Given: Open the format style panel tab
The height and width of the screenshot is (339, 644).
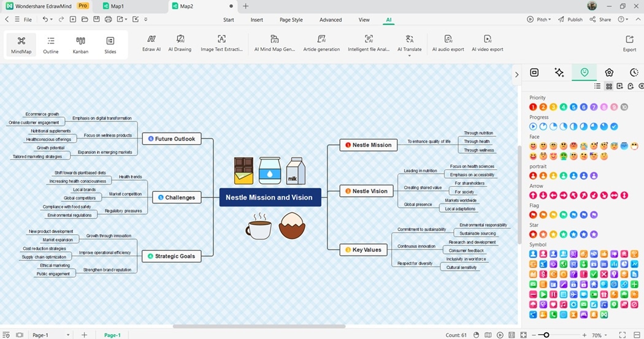Looking at the screenshot, I should tap(534, 72).
